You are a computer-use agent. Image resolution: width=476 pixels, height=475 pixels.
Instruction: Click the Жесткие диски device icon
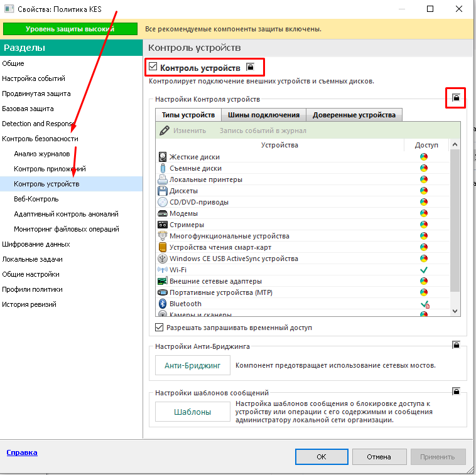point(163,157)
